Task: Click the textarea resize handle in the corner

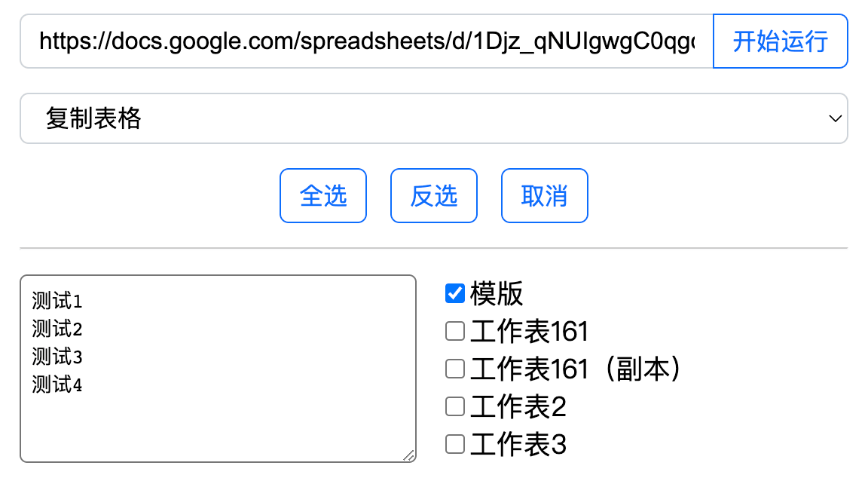Action: click(409, 456)
